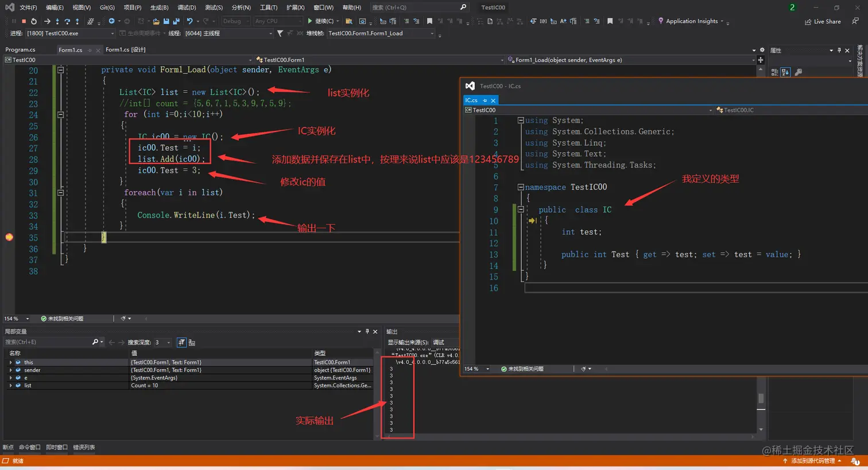Screen dimensions: 868x470
Task: Close the Form1.cs tab
Action: click(98, 51)
